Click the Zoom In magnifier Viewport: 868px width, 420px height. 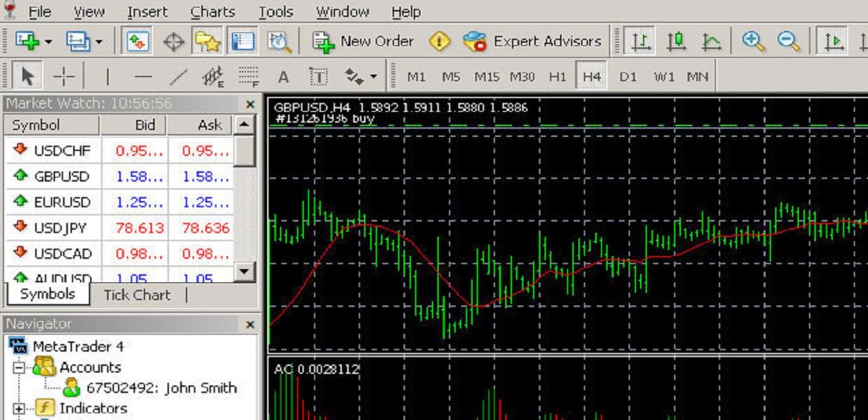click(753, 41)
